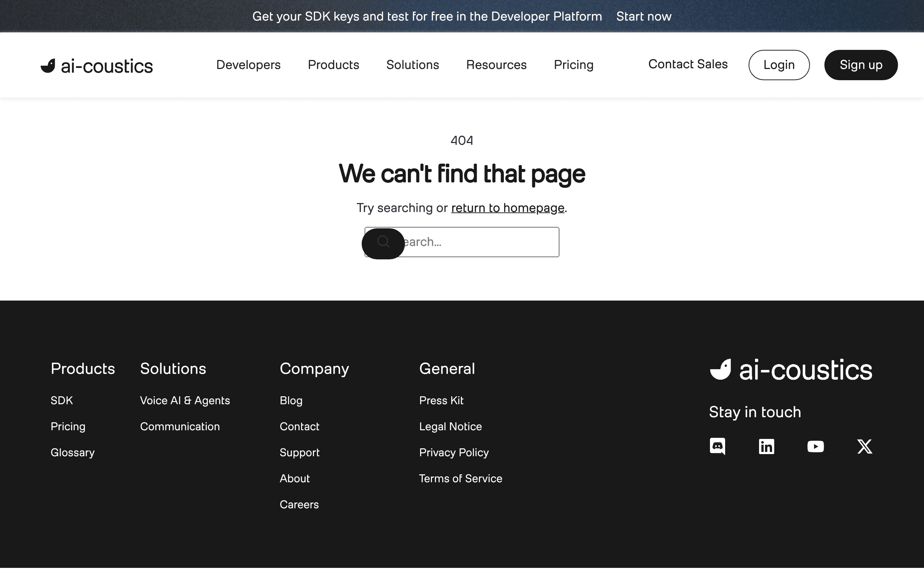Viewport: 924px width, 578px height.
Task: Open the Discord social icon
Action: (x=718, y=446)
